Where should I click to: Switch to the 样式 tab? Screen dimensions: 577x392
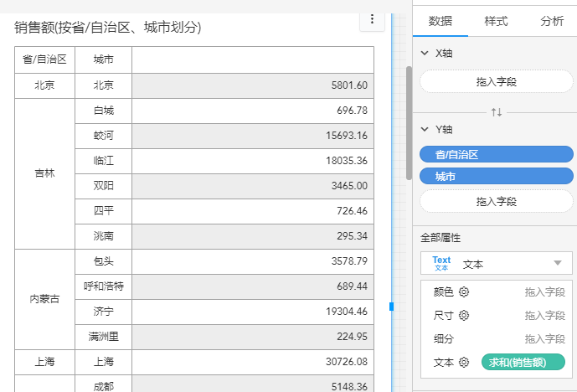pos(496,21)
